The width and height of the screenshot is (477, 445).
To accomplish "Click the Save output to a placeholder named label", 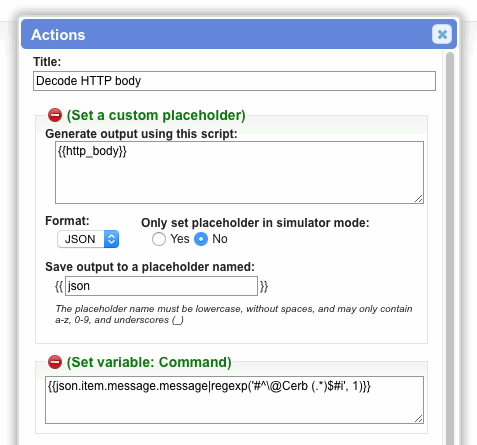I will pyautogui.click(x=150, y=267).
